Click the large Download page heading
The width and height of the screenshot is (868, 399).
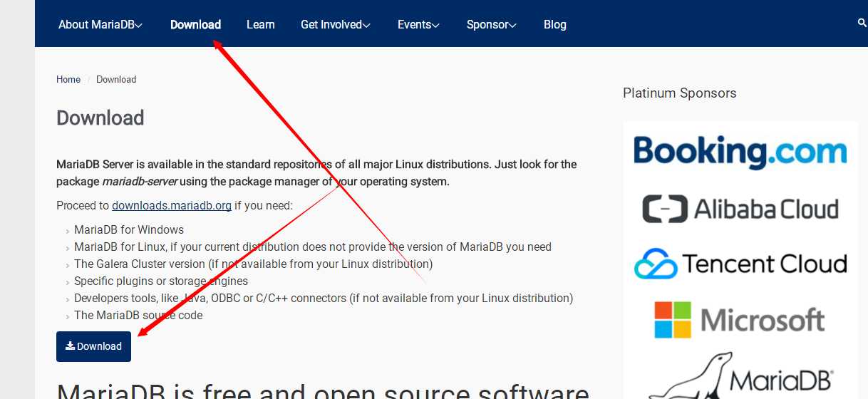(x=100, y=118)
